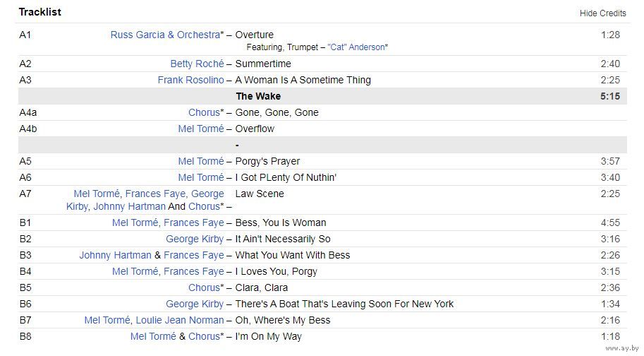644x356 pixels.
Task: Open the Betty Roché artist link
Action: tap(197, 64)
